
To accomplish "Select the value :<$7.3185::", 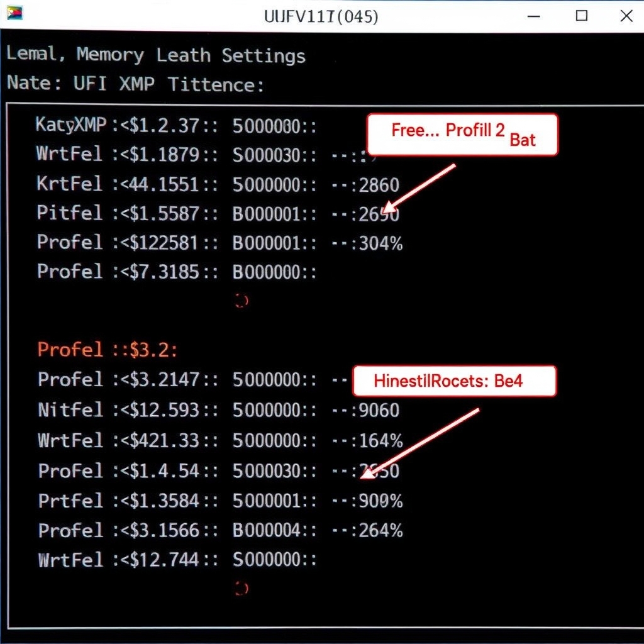I will 165,272.
